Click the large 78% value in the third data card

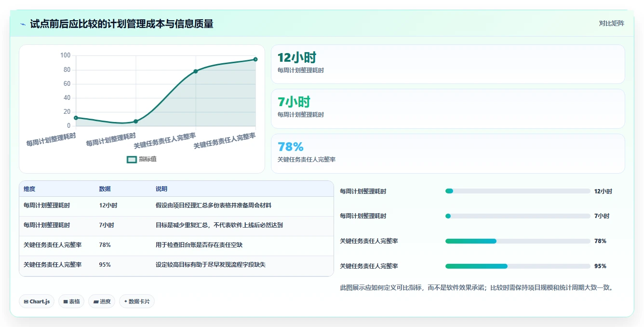pos(290,147)
